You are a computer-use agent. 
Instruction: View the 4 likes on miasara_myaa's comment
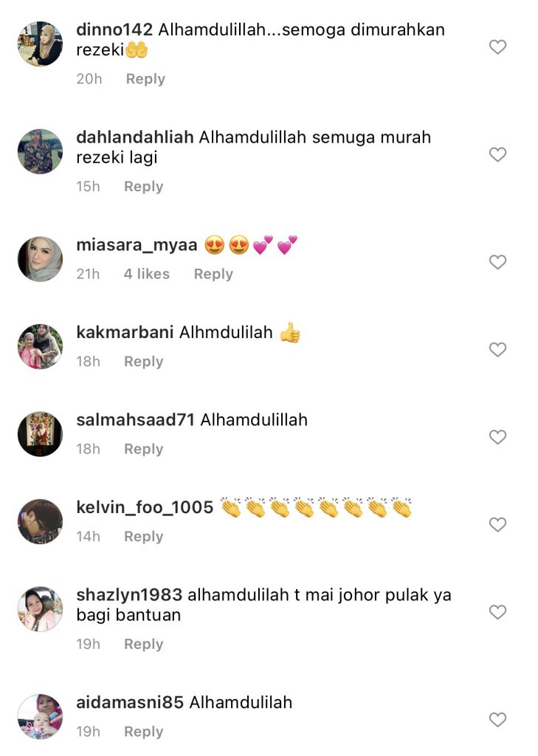pyautogui.click(x=147, y=274)
